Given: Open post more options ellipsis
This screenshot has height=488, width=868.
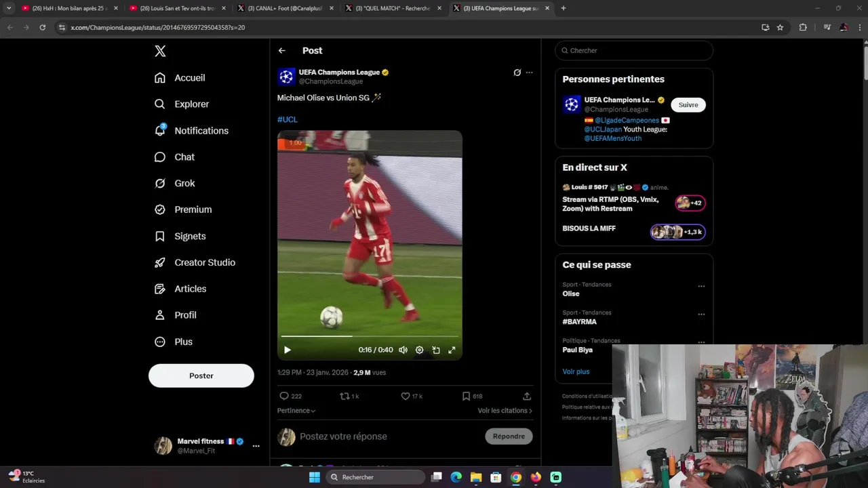Looking at the screenshot, I should point(530,73).
